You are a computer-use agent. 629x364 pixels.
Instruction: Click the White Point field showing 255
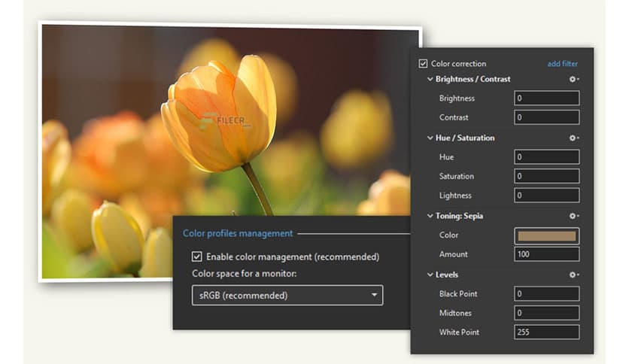tap(547, 332)
